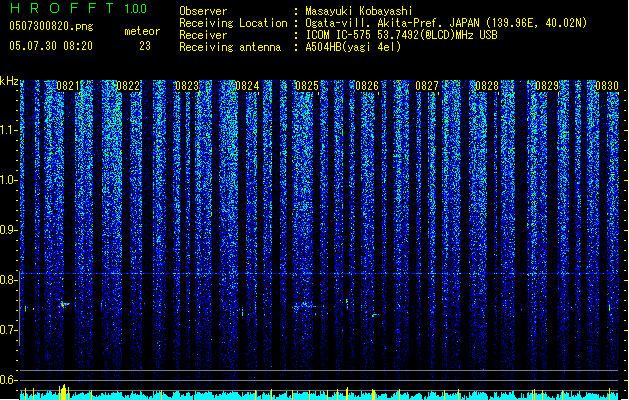
Task: Click the meteor count value 23
Action: pyautogui.click(x=145, y=46)
